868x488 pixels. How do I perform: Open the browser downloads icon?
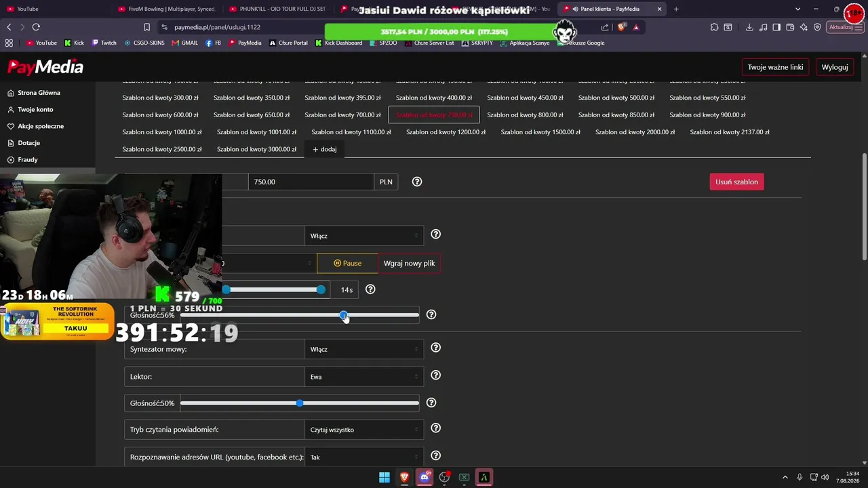click(749, 27)
